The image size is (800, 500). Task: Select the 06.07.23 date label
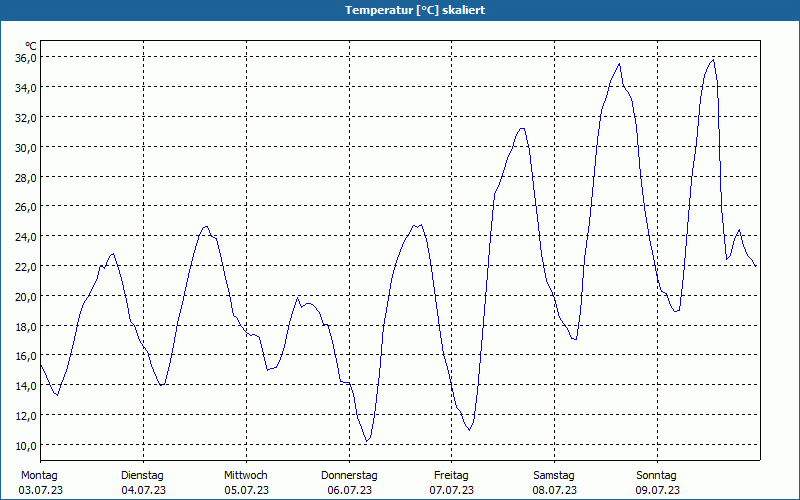pyautogui.click(x=349, y=490)
